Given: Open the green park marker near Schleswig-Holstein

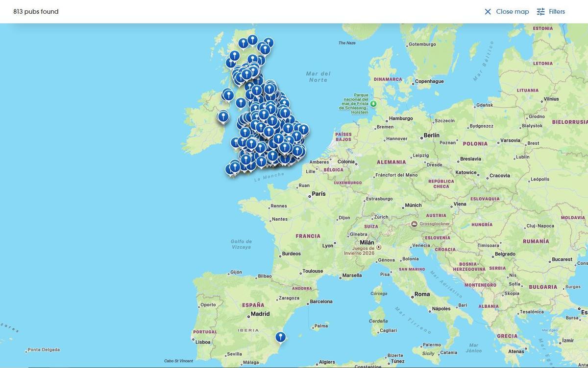Looking at the screenshot, I should [x=372, y=103].
